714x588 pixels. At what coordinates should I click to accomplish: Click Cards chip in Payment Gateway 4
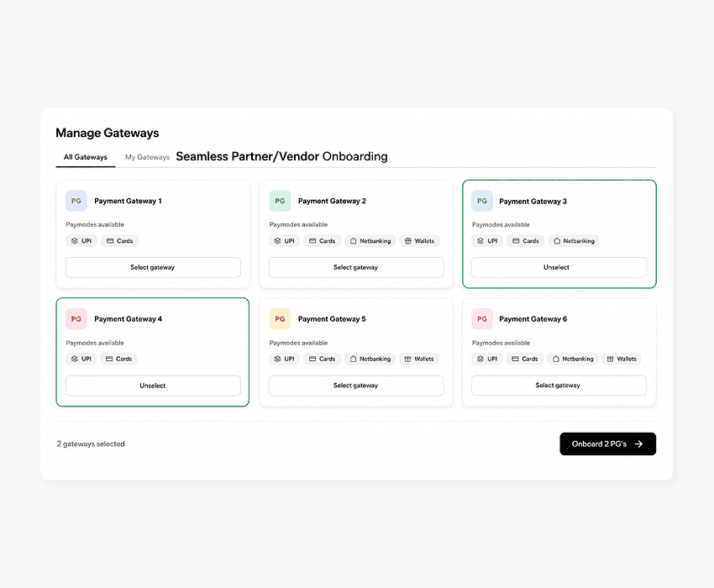(118, 359)
